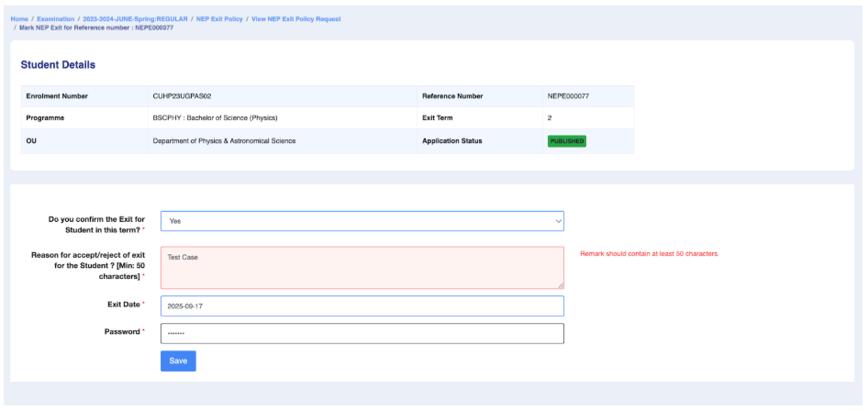Click the red 50 characters error message
This screenshot has height=411, width=868.
click(x=649, y=254)
